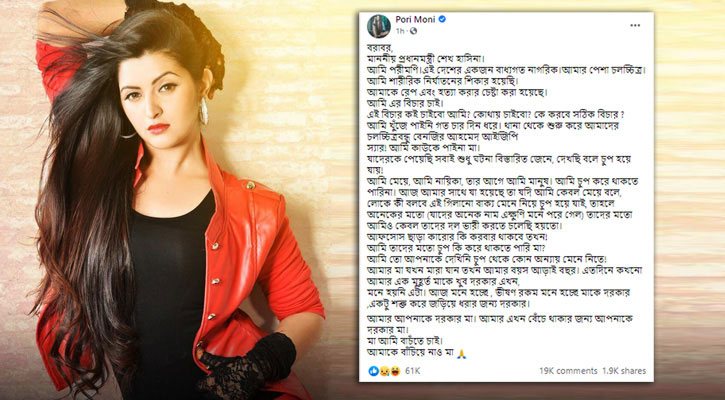Open the post options three-dot menu
Viewport: 725px width, 400px height.
tap(635, 25)
